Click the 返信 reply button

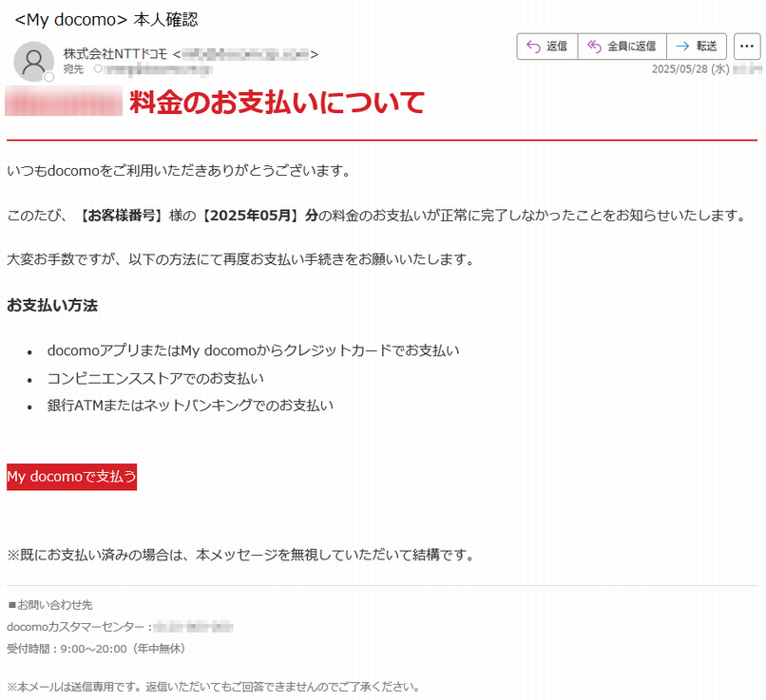point(547,47)
